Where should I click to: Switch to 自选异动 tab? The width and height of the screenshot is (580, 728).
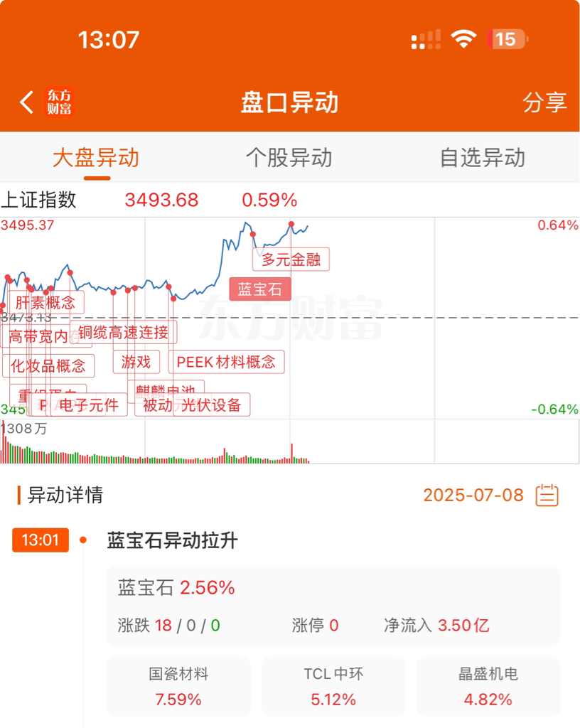[483, 158]
